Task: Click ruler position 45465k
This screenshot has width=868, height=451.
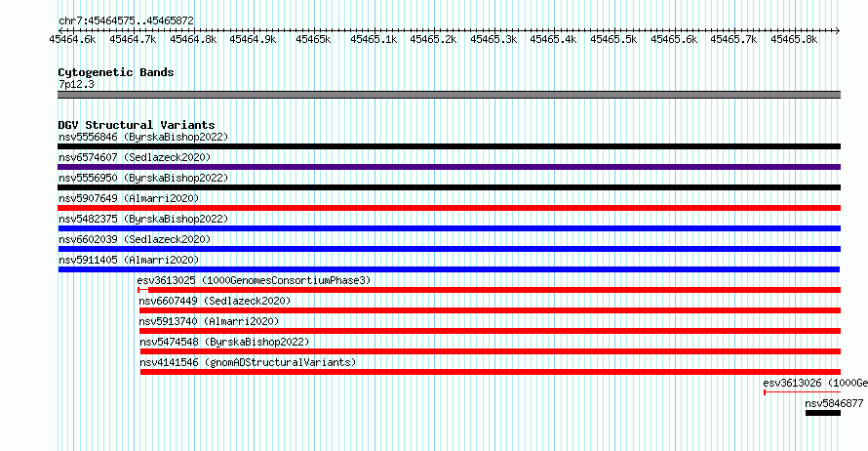Action: point(313,39)
